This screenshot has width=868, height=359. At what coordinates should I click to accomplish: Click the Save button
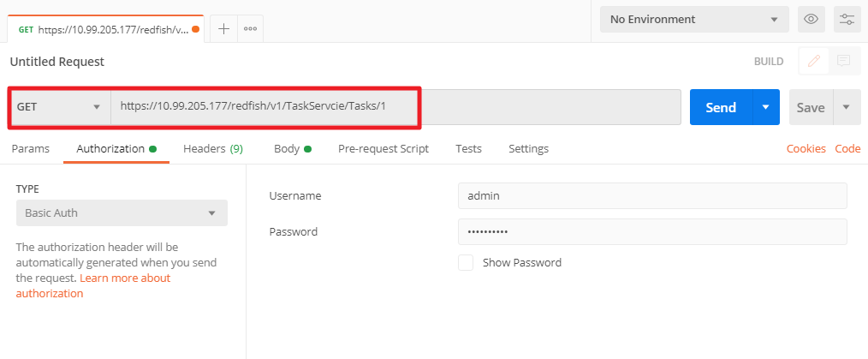[x=810, y=107]
